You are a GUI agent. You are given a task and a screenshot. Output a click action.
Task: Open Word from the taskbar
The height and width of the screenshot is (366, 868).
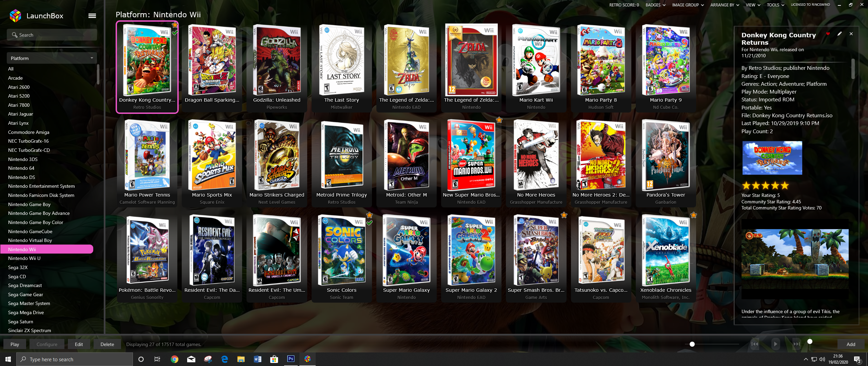pyautogui.click(x=258, y=359)
